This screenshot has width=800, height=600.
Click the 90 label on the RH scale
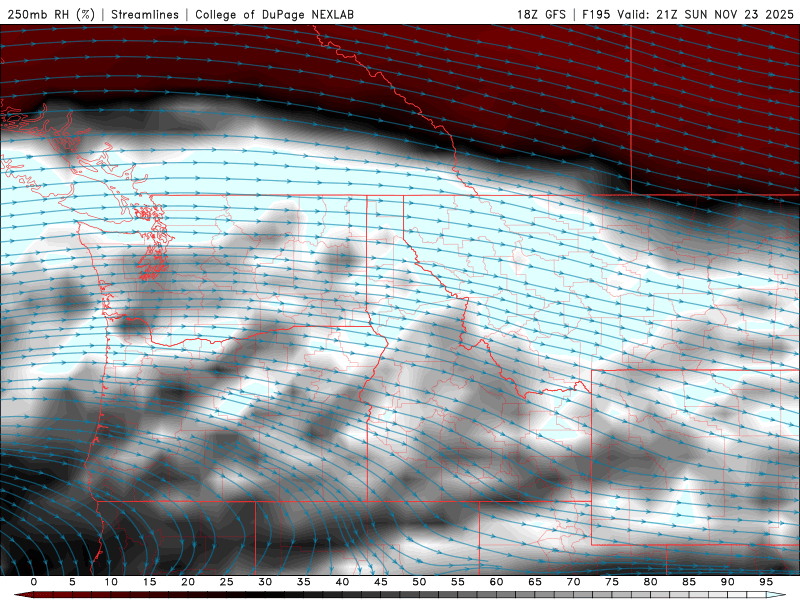coord(727,582)
